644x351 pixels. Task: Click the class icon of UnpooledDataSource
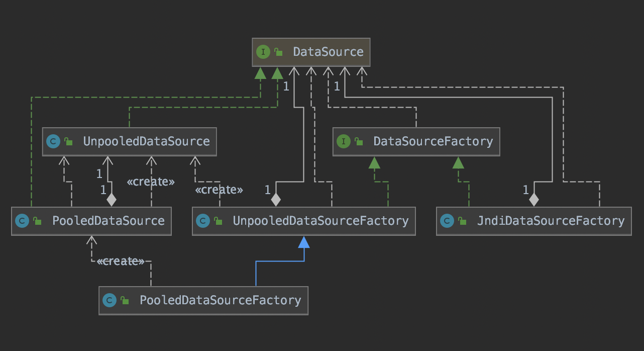point(53,141)
